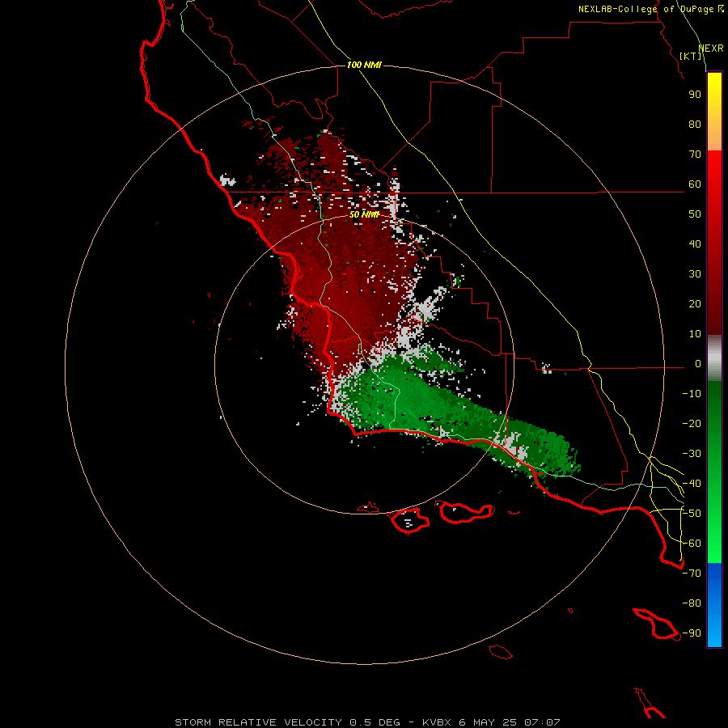
Task: Click the -40 value on the velocity scale
Action: [x=692, y=484]
